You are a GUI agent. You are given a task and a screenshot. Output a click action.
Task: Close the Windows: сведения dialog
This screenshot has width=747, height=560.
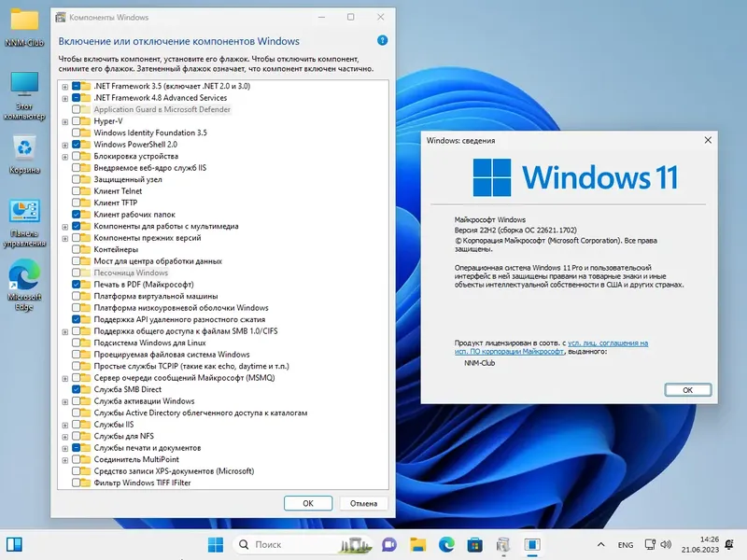point(708,140)
